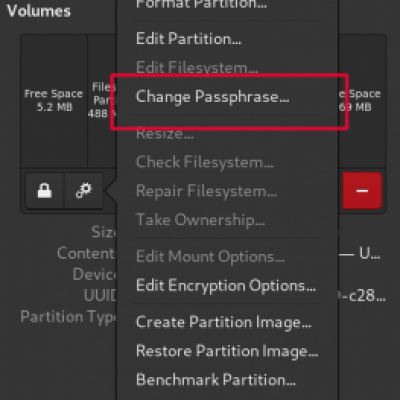Screen dimensions: 400x400
Task: Choose Change Passphrase option
Action: 212,97
